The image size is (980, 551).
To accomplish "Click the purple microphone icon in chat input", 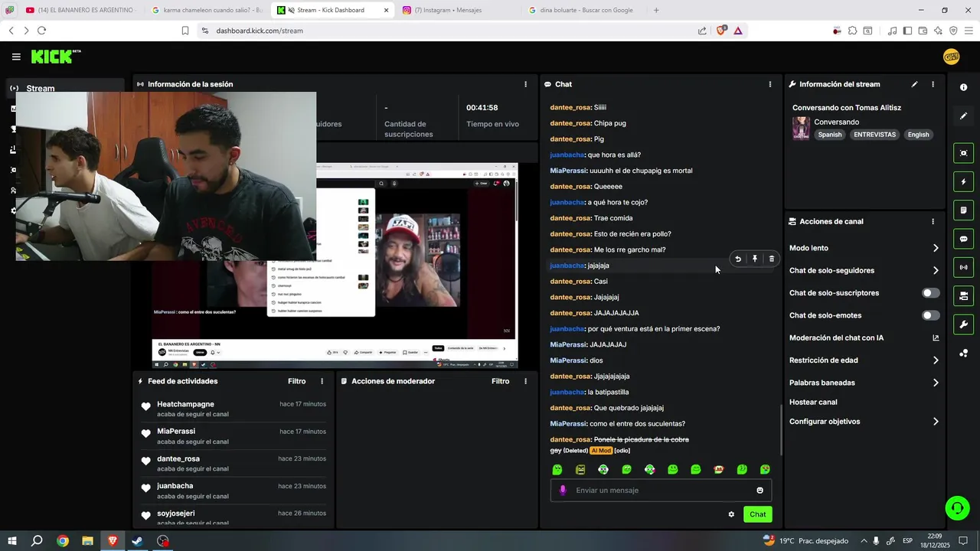I will point(563,491).
